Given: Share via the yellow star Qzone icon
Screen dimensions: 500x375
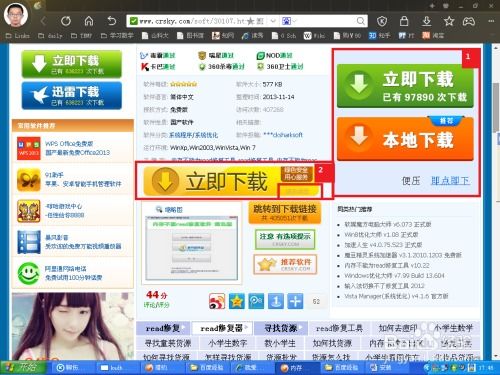Looking at the screenshot, I should (x=237, y=301).
